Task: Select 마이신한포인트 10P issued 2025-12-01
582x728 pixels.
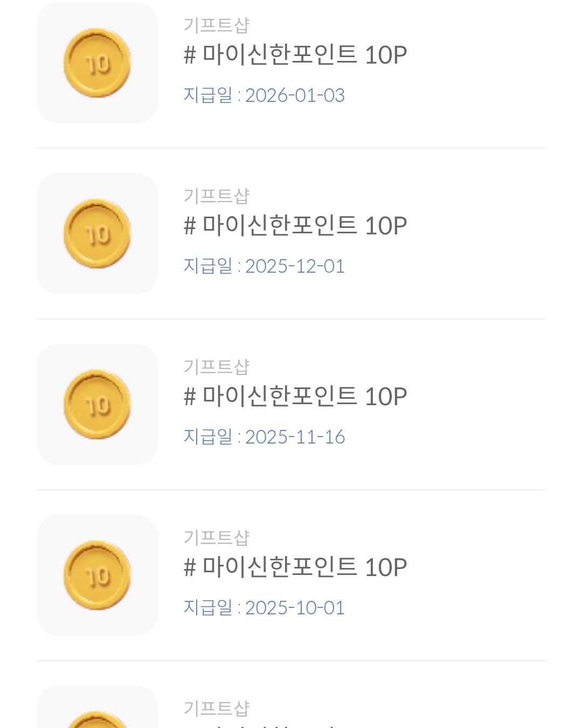Action: coord(295,226)
